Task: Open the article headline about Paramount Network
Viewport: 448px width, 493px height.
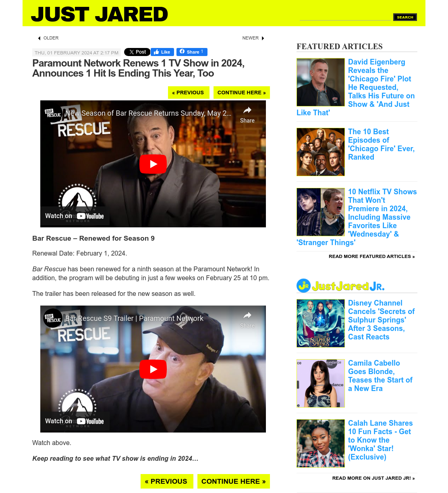Action: tap(139, 68)
